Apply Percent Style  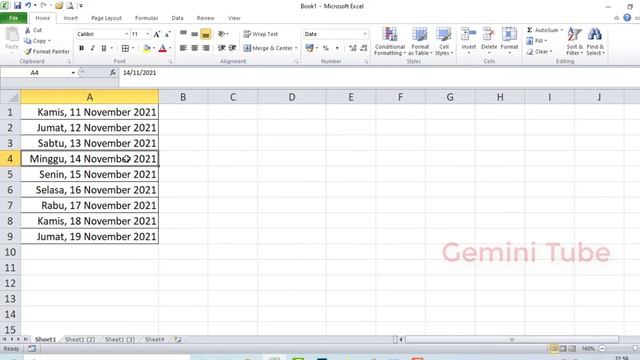326,48
